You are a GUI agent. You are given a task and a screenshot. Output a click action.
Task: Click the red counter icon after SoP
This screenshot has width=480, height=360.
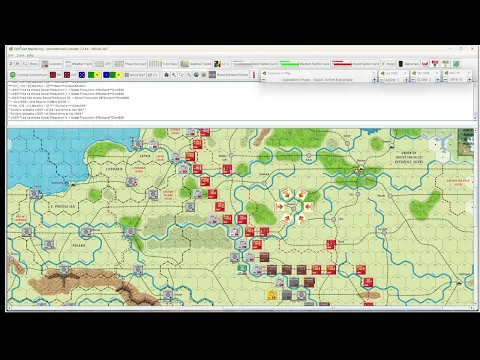click(x=435, y=64)
